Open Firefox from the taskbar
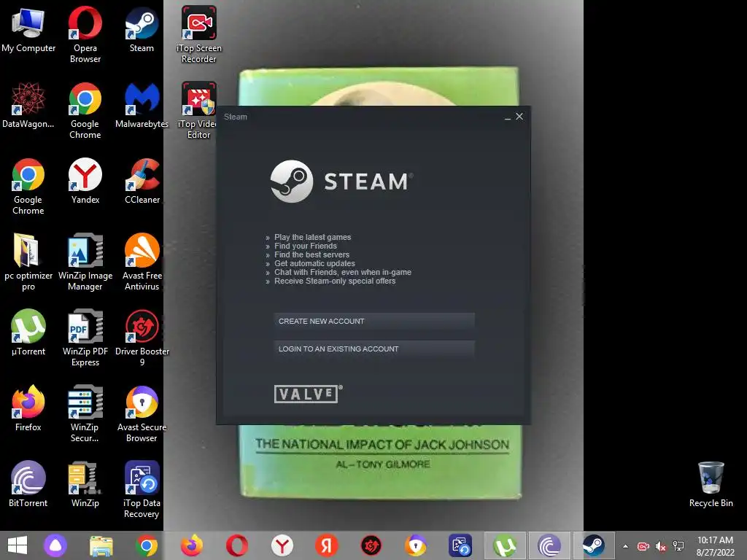This screenshot has height=560, width=747. [192, 545]
